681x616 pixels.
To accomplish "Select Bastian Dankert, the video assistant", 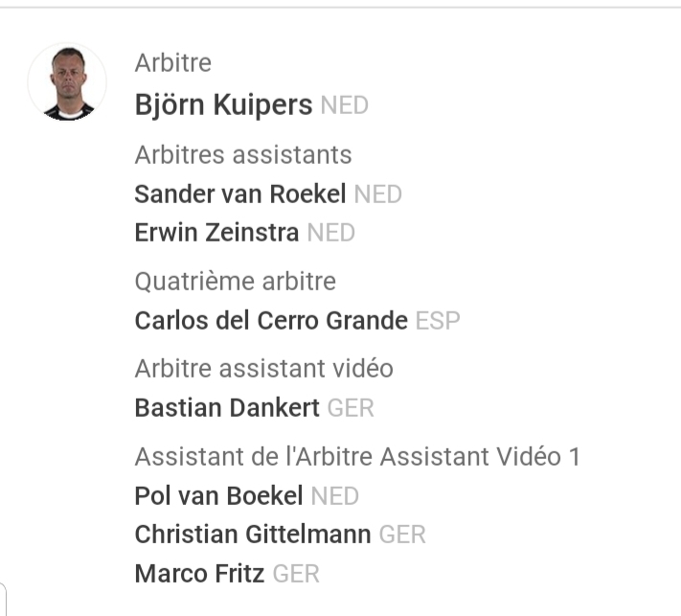I will click(227, 408).
